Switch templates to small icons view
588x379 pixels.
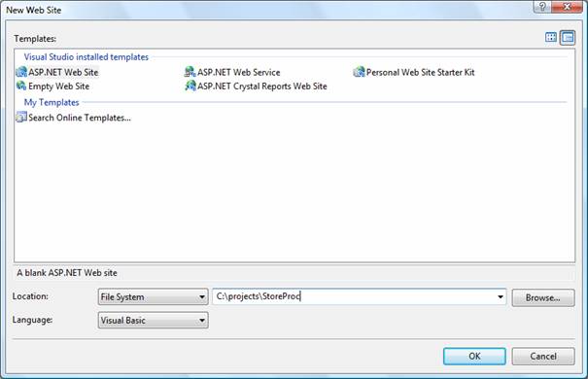point(568,38)
